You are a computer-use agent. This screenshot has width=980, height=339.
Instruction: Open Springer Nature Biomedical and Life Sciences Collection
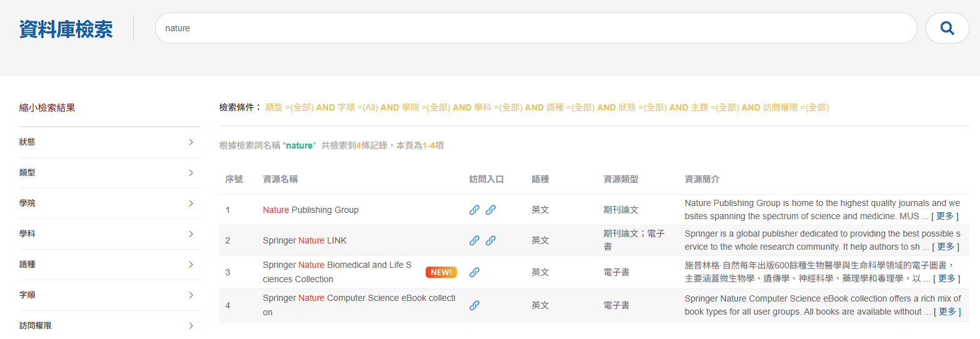coord(337,272)
